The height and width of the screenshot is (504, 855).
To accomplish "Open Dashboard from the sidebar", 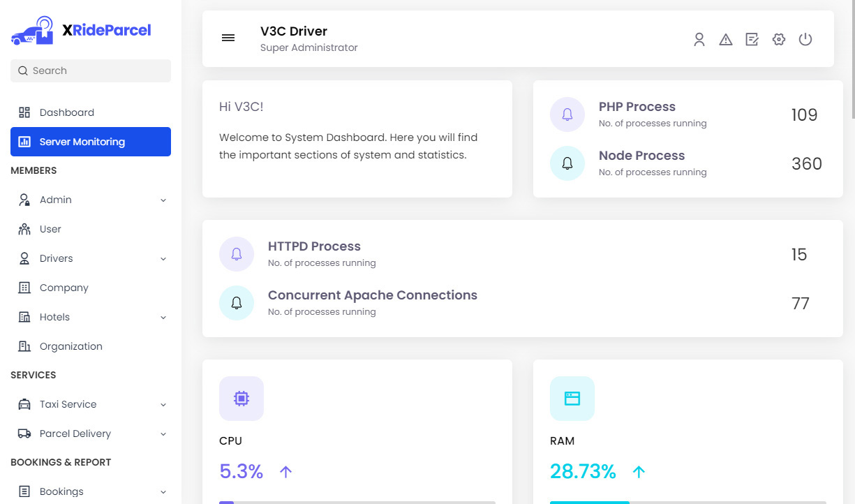I will pyautogui.click(x=67, y=112).
